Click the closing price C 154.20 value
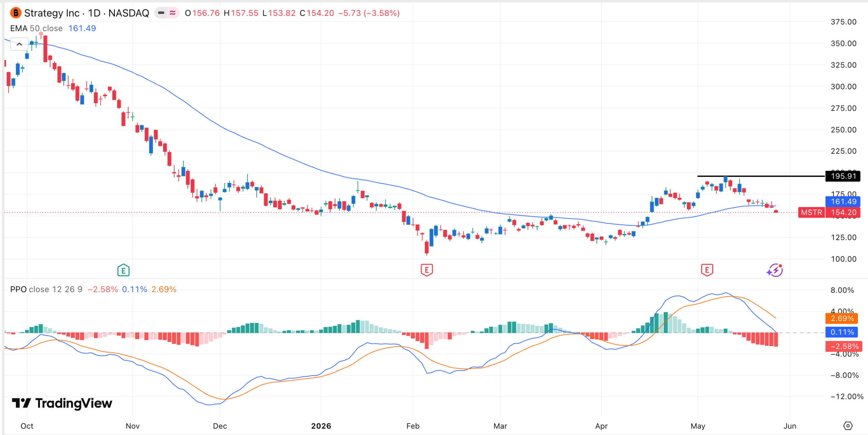Screen dimensions: 868x435 (317, 13)
